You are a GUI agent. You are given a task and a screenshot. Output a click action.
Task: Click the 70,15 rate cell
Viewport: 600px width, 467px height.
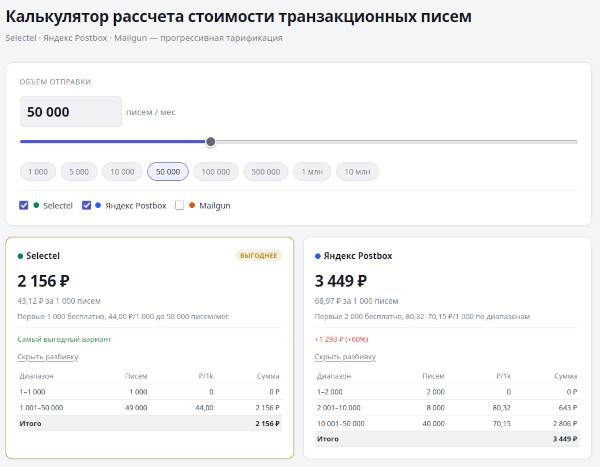tap(502, 423)
